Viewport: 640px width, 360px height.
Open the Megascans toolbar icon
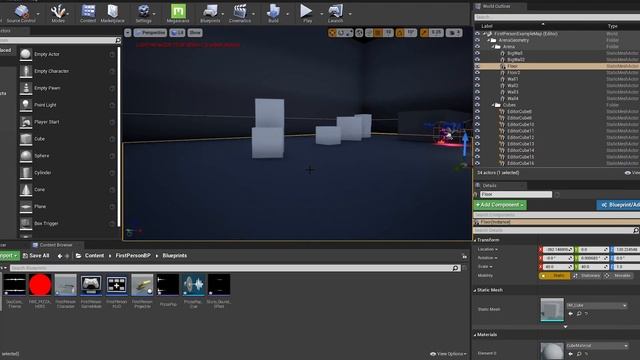coord(178,13)
